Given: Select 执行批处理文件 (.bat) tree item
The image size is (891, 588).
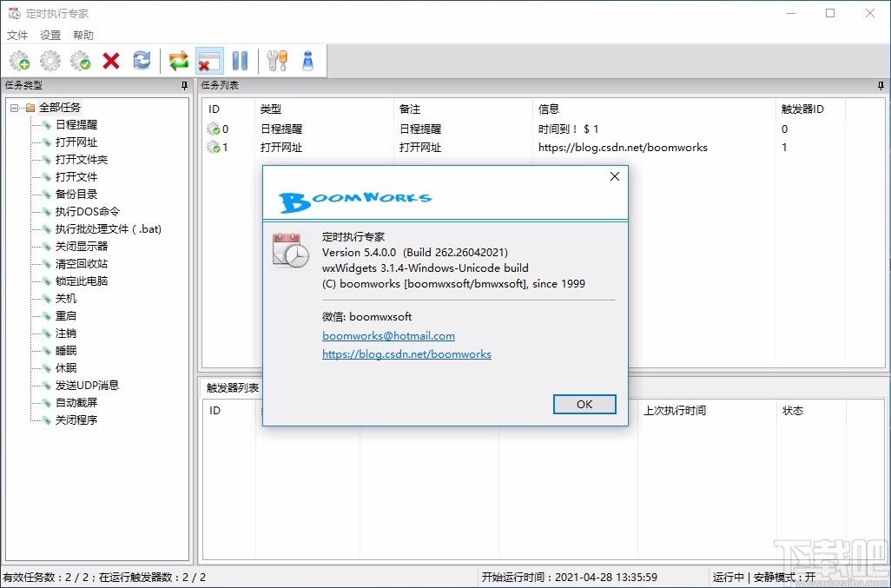Looking at the screenshot, I should pyautogui.click(x=108, y=229).
